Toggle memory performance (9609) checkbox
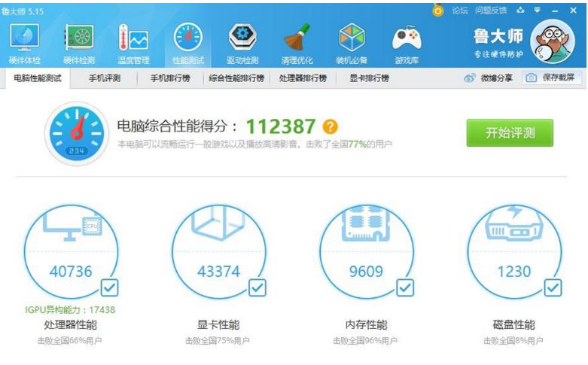Viewport: 588px width, 365px height. tap(405, 287)
